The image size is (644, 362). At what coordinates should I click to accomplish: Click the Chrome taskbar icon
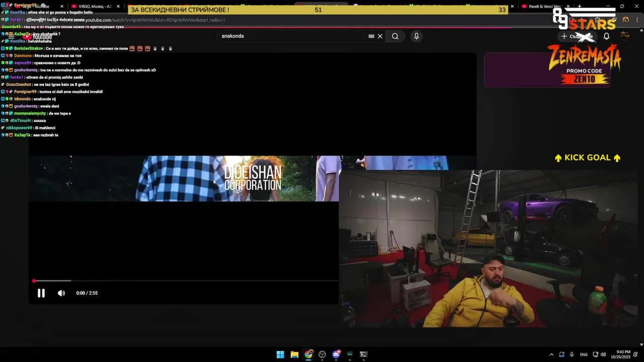coord(308,354)
